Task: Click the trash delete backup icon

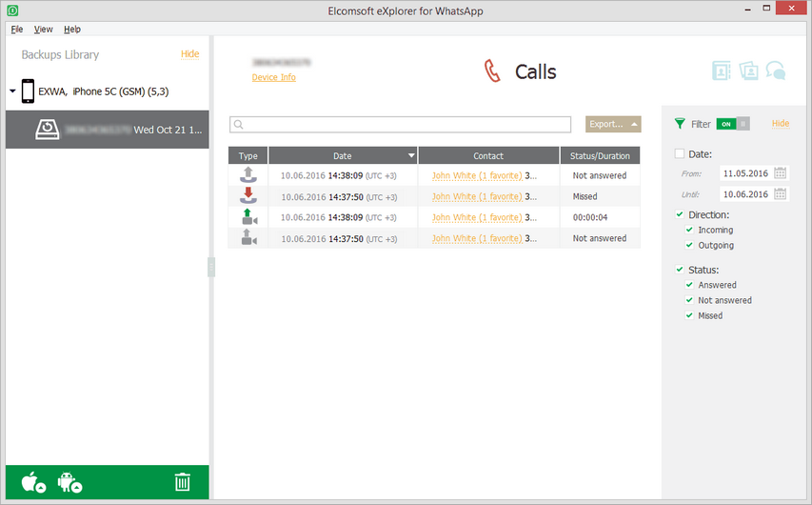Action: 182,482
